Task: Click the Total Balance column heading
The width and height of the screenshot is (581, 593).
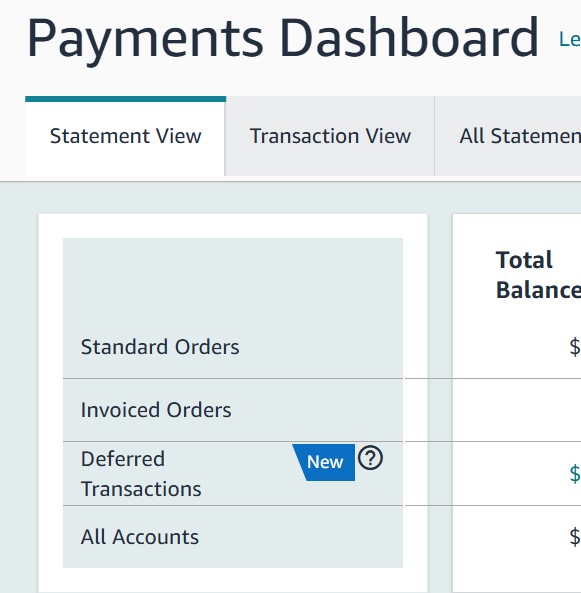Action: coord(538,275)
